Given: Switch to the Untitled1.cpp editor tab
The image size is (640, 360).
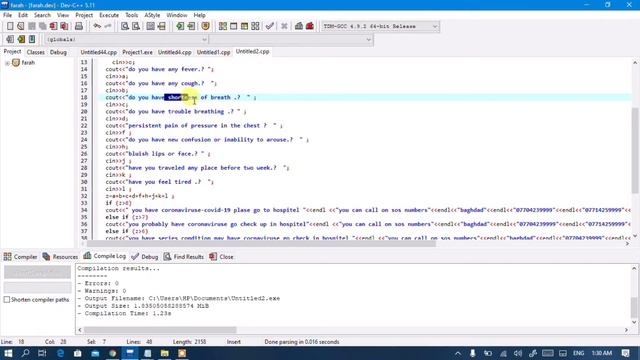Looking at the screenshot, I should click(x=213, y=52).
